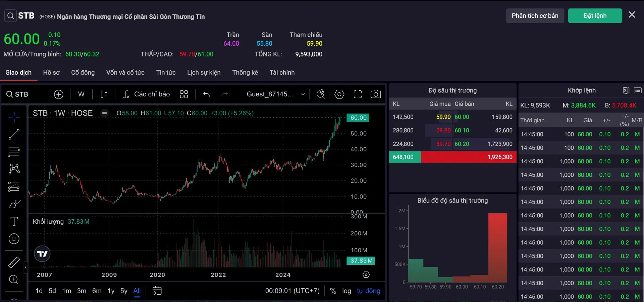Toggle tự động auto scale
This screenshot has width=644, height=302.
(369, 291)
